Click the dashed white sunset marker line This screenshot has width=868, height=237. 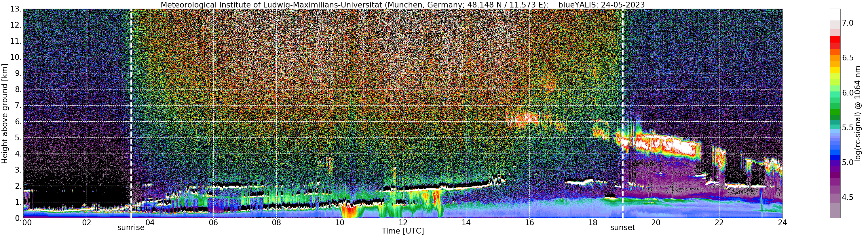[x=623, y=113]
